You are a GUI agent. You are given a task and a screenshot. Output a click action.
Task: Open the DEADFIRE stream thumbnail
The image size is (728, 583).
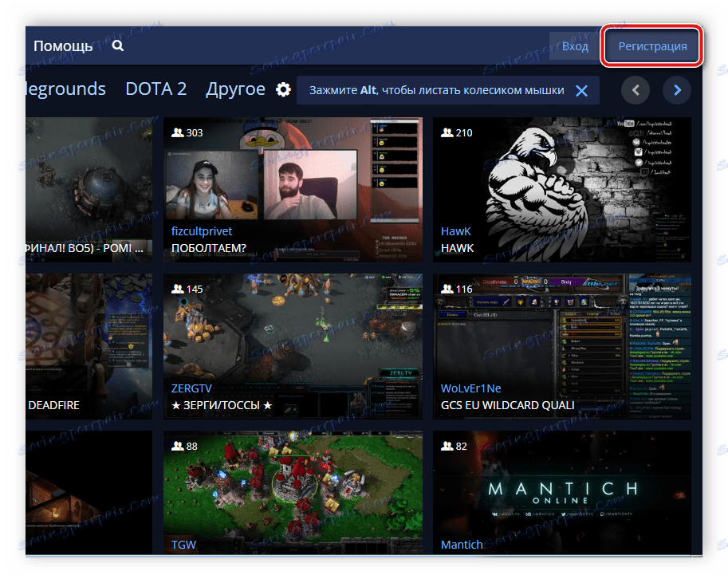(89, 346)
